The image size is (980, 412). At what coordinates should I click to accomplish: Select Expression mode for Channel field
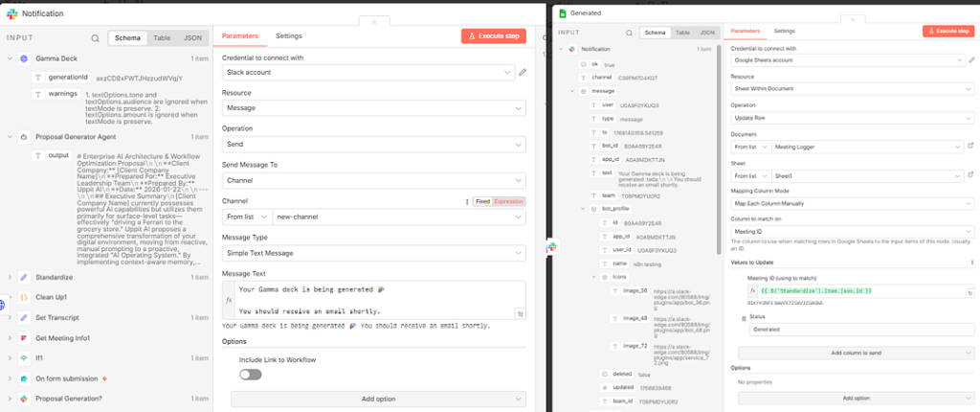click(x=508, y=201)
